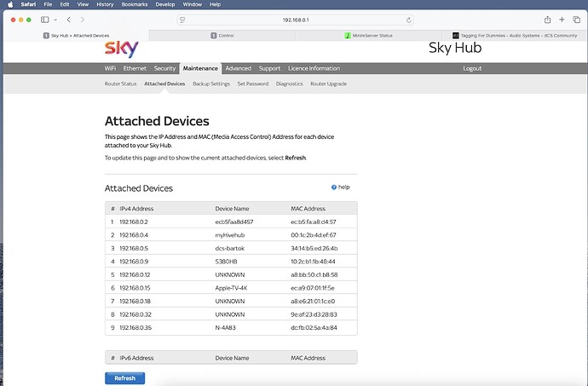Switch to the MinimServer Status tab

point(368,36)
